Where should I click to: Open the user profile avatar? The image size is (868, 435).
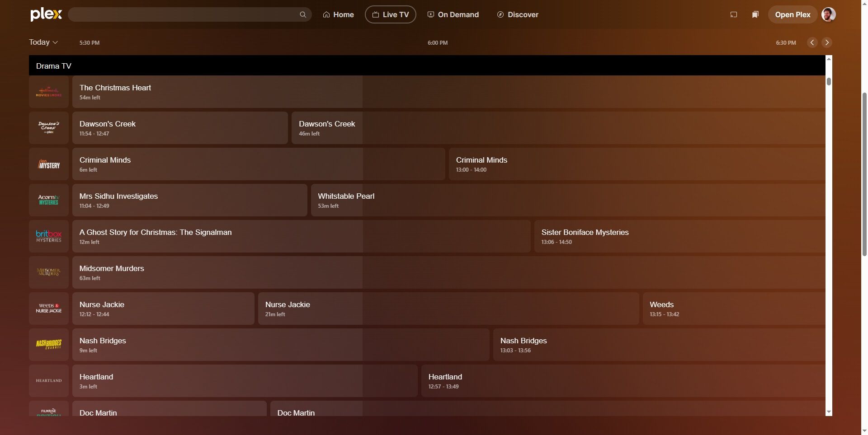point(828,14)
